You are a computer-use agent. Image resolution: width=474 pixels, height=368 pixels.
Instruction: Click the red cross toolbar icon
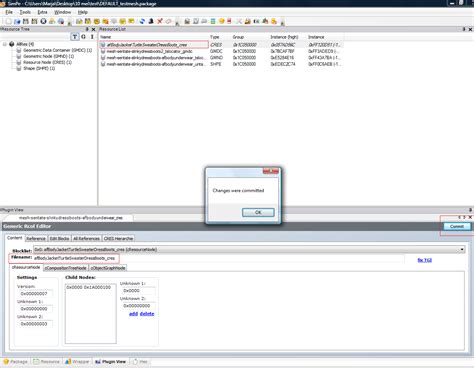pyautogui.click(x=160, y=21)
